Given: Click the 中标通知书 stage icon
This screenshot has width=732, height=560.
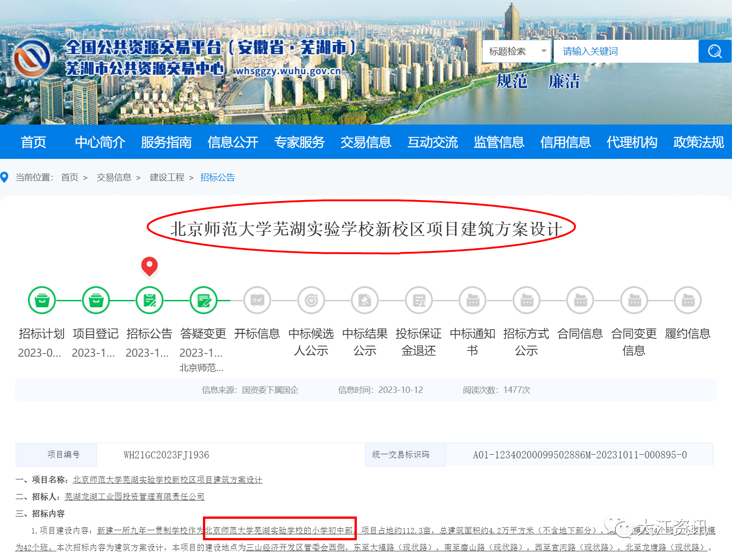Looking at the screenshot, I should coord(473,300).
